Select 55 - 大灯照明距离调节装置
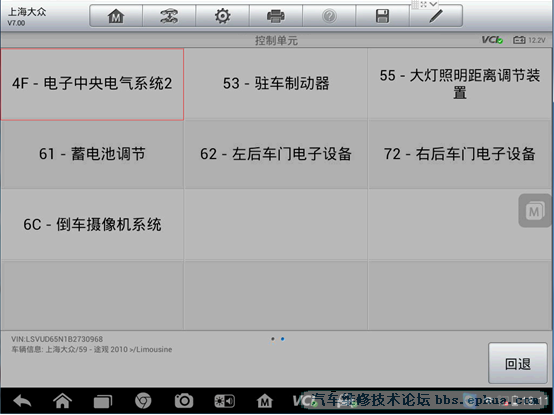 tap(459, 84)
